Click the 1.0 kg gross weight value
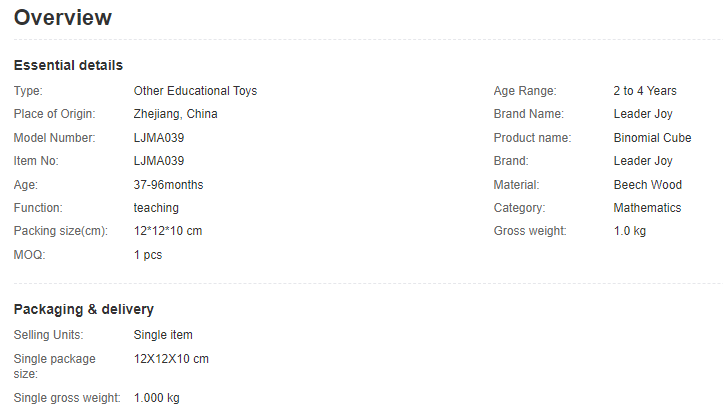 [630, 231]
